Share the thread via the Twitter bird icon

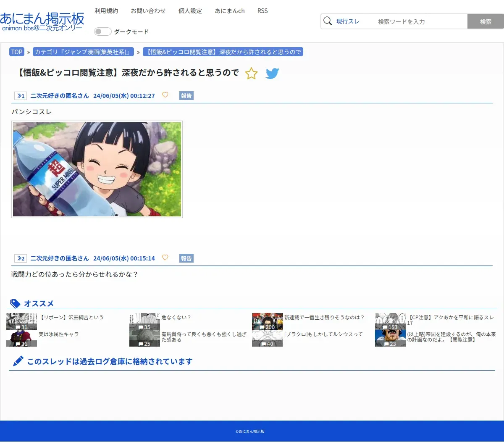(x=272, y=73)
